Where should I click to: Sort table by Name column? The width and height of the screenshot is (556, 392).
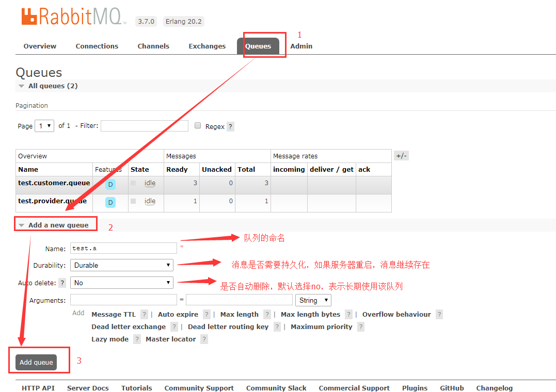(28, 169)
